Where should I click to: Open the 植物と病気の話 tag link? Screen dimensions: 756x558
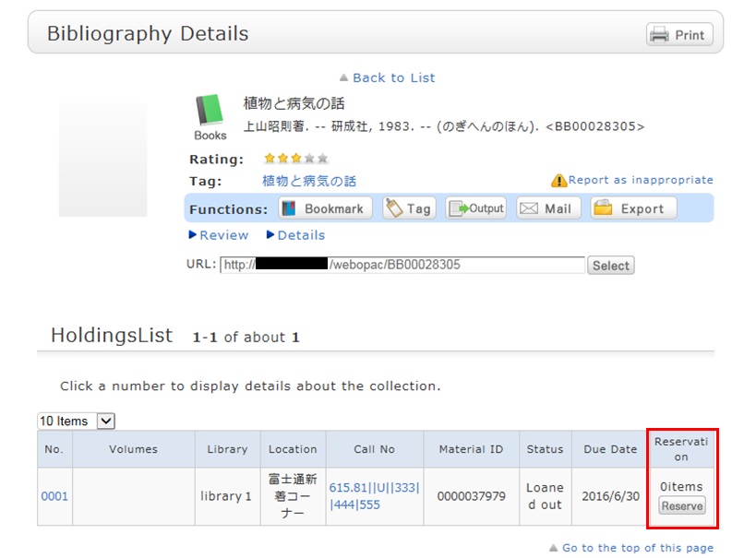click(x=308, y=181)
